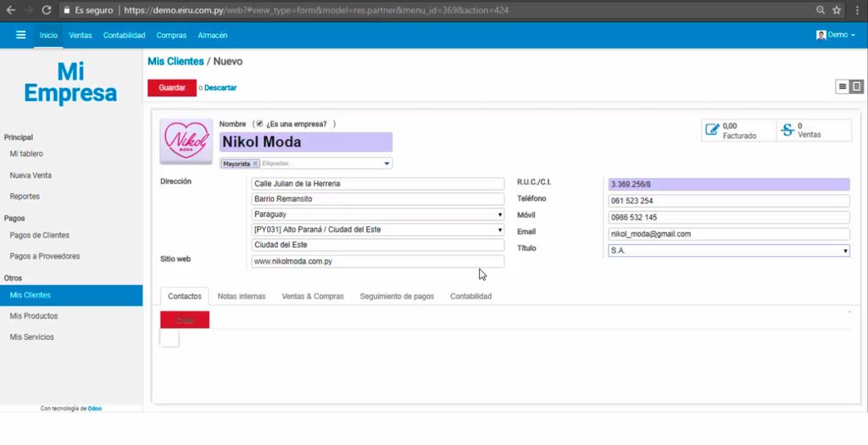
Task: Click the secure padlock icon
Action: [x=66, y=10]
